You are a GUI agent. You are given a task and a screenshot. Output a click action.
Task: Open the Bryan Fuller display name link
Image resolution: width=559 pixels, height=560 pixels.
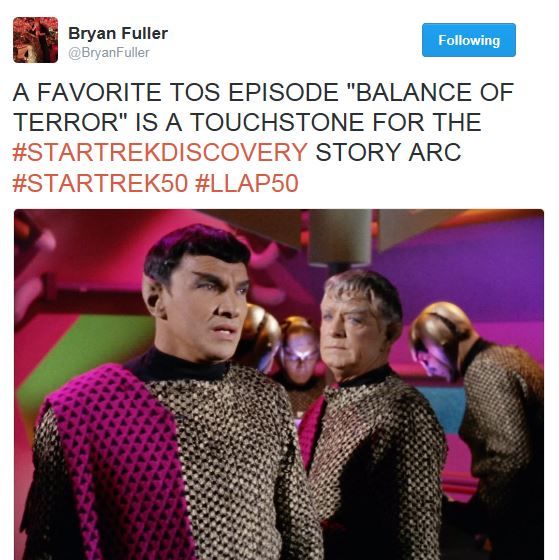click(x=118, y=34)
